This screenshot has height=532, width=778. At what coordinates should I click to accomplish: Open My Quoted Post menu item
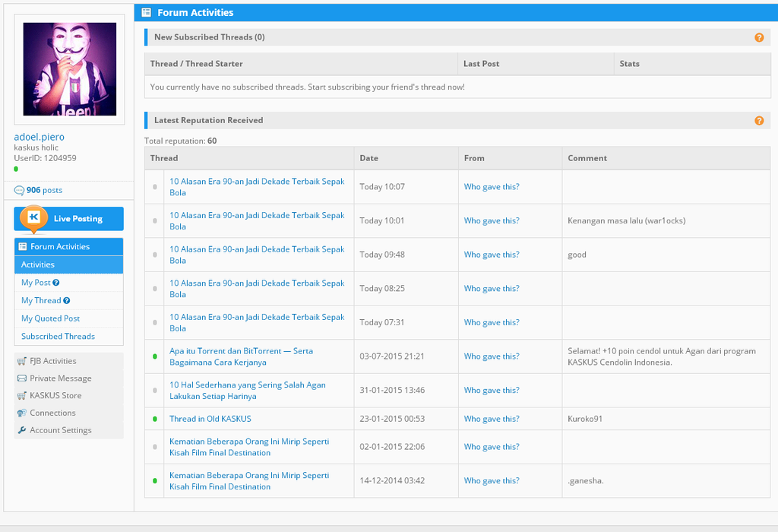[50, 318]
